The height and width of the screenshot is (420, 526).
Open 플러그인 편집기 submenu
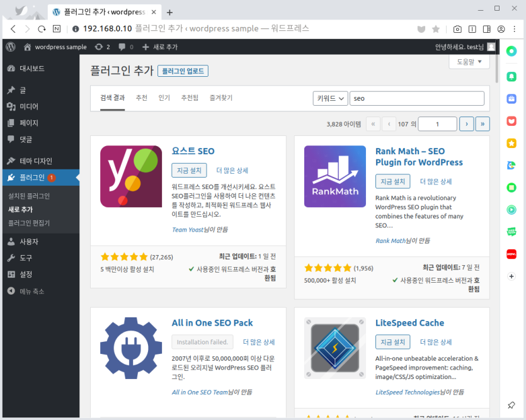click(x=29, y=224)
